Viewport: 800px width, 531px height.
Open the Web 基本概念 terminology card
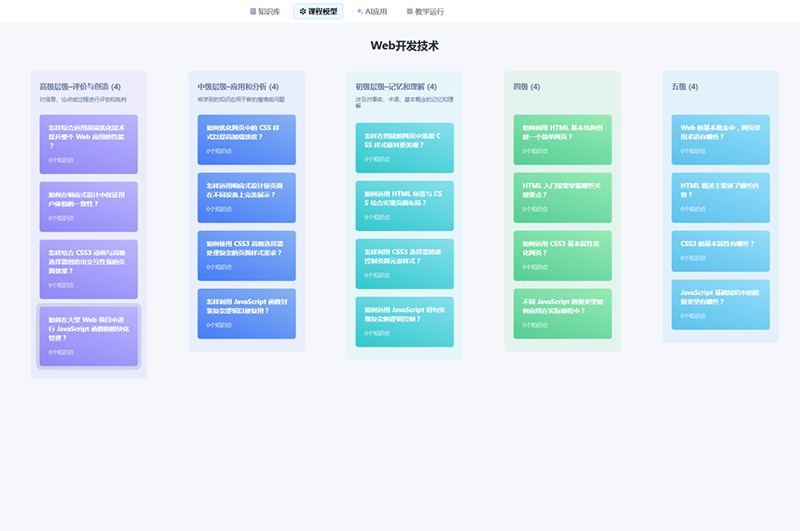pos(720,139)
